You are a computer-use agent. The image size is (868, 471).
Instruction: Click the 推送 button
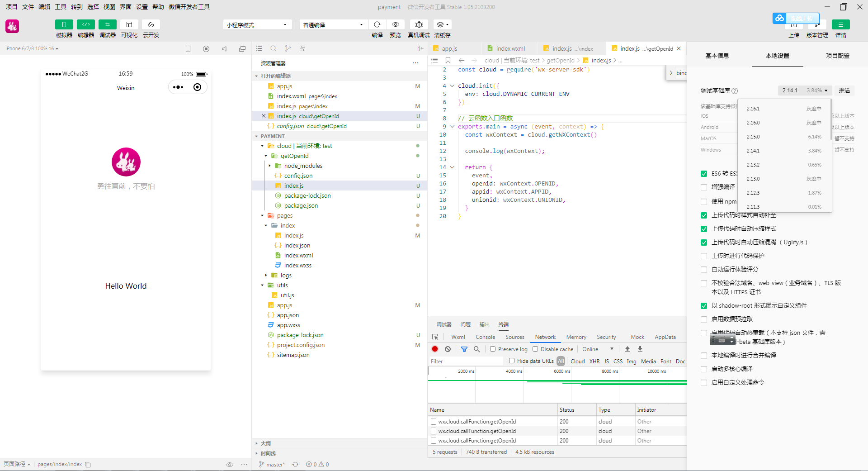tap(844, 90)
